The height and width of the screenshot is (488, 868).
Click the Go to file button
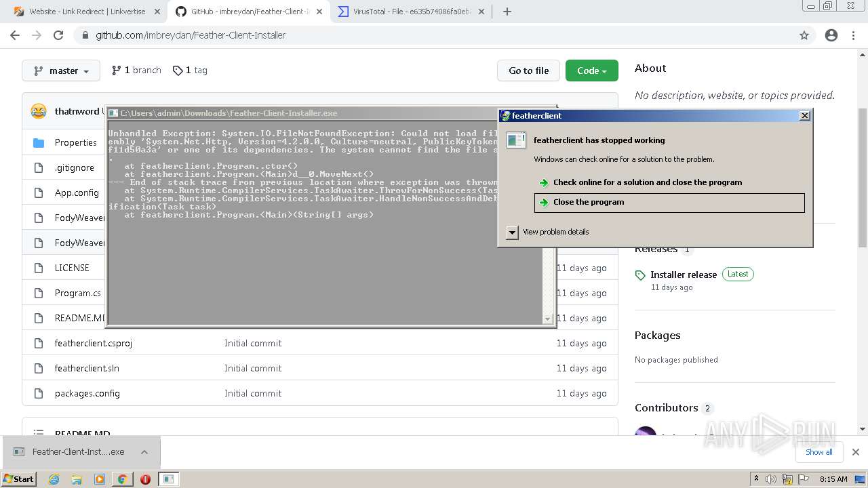[529, 70]
